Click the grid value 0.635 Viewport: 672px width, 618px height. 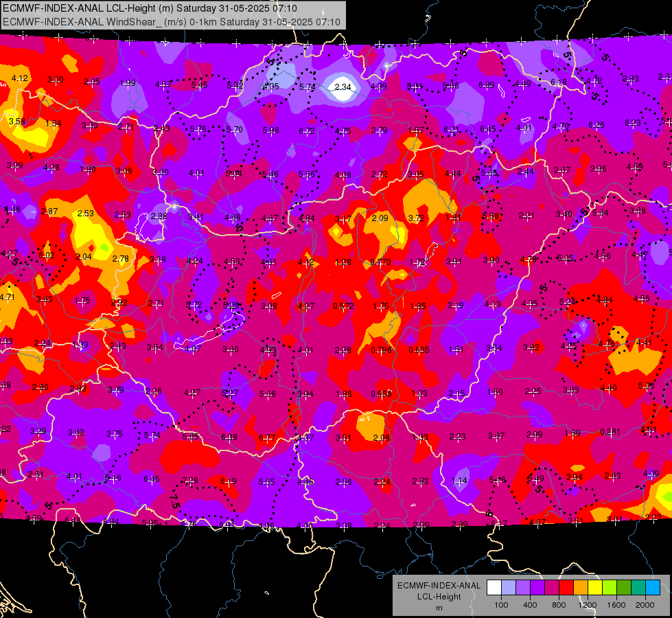coord(419,350)
